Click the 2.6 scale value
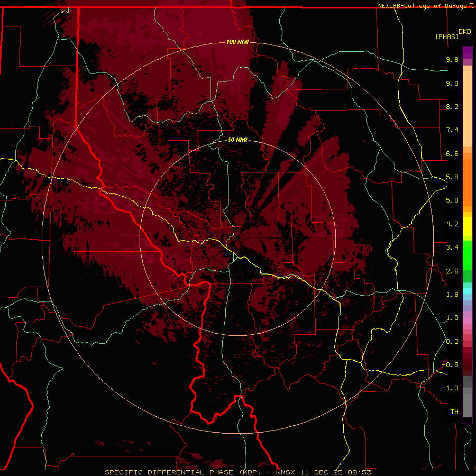The height and width of the screenshot is (476, 476). (452, 271)
